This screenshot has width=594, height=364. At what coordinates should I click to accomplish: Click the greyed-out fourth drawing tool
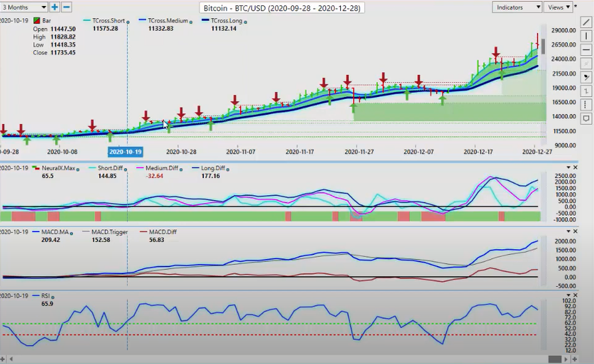pyautogui.click(x=586, y=63)
